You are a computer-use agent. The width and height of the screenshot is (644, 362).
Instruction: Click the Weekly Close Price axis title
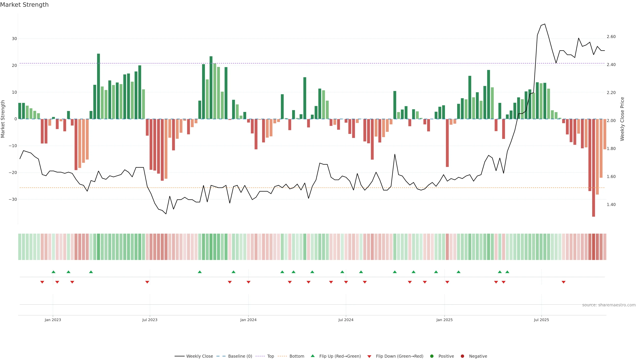(622, 119)
